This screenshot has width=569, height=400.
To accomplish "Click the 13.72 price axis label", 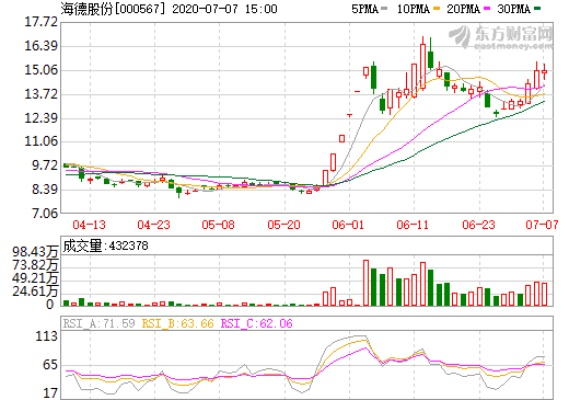I will 41,94.
